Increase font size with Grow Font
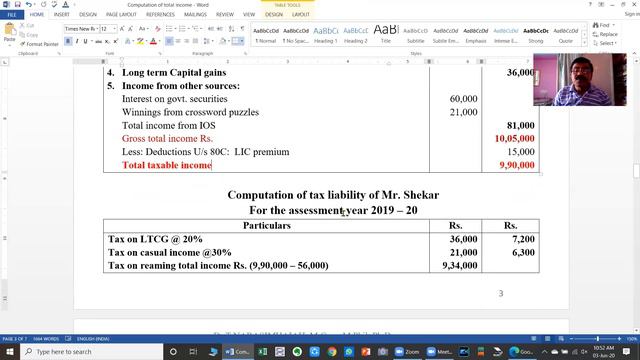The image size is (640, 360). pos(122,29)
